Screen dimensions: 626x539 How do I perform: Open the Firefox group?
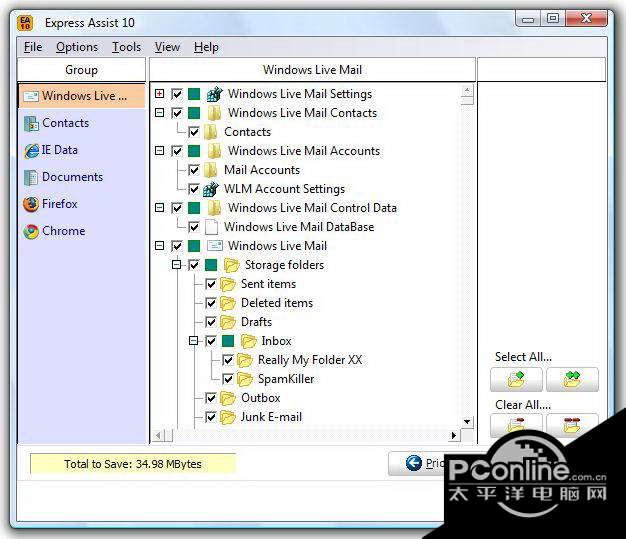point(50,204)
